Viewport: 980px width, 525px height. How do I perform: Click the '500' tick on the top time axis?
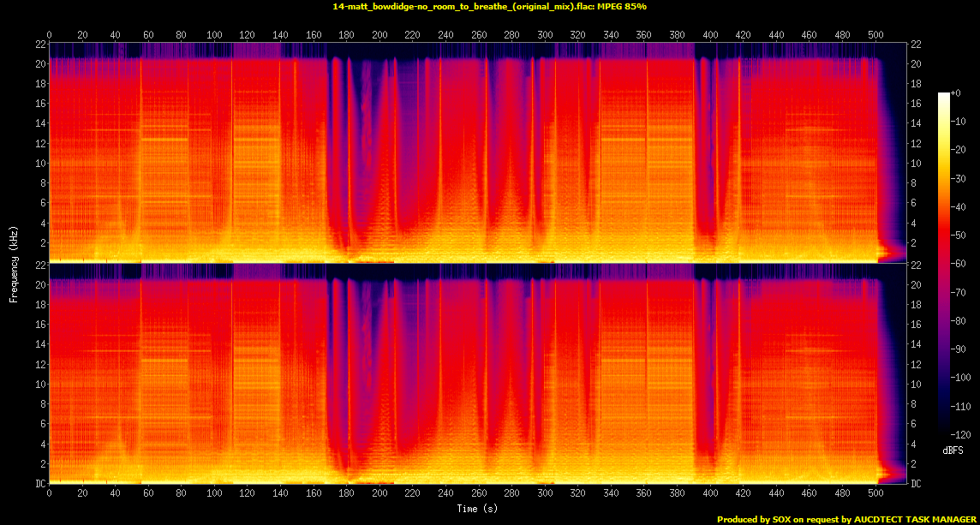876,34
